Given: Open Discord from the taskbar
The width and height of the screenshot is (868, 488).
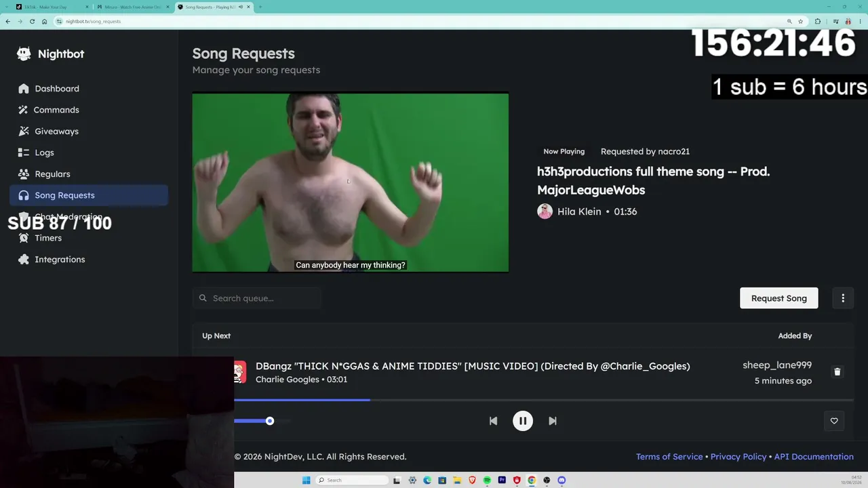Looking at the screenshot, I should coord(561,480).
